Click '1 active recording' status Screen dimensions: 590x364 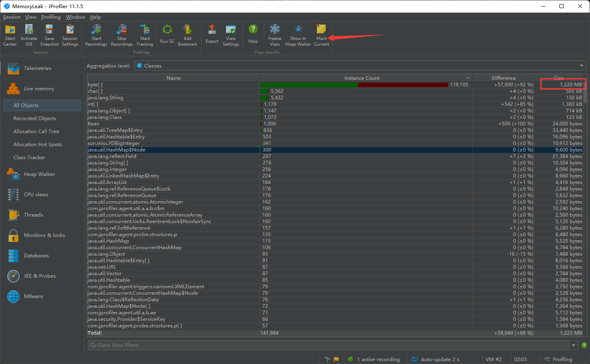375,360
